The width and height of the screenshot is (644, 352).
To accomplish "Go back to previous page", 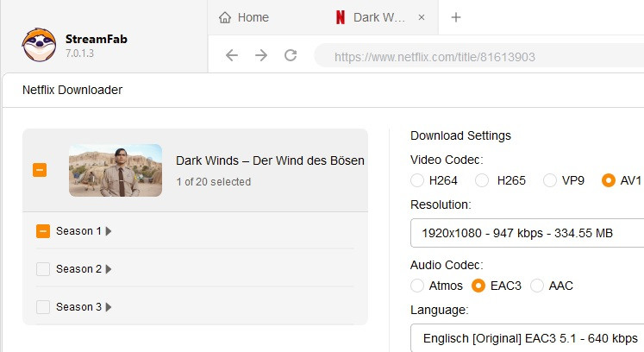I will click(x=231, y=55).
